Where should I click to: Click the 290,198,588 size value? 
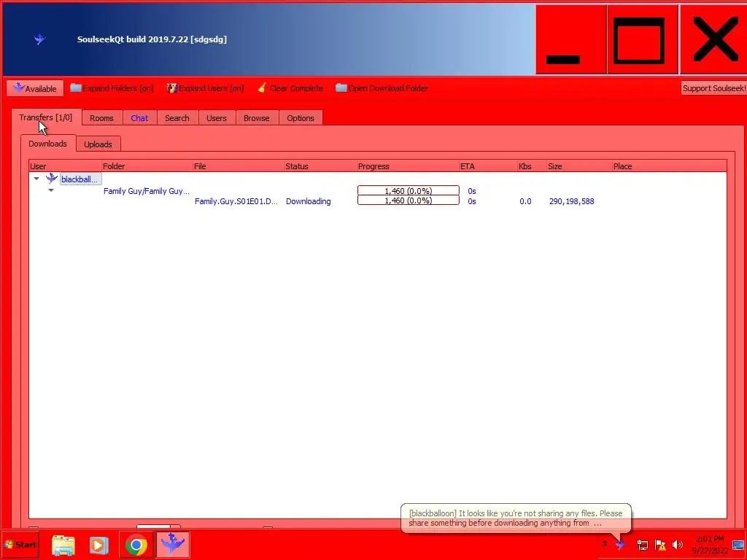pyautogui.click(x=572, y=201)
